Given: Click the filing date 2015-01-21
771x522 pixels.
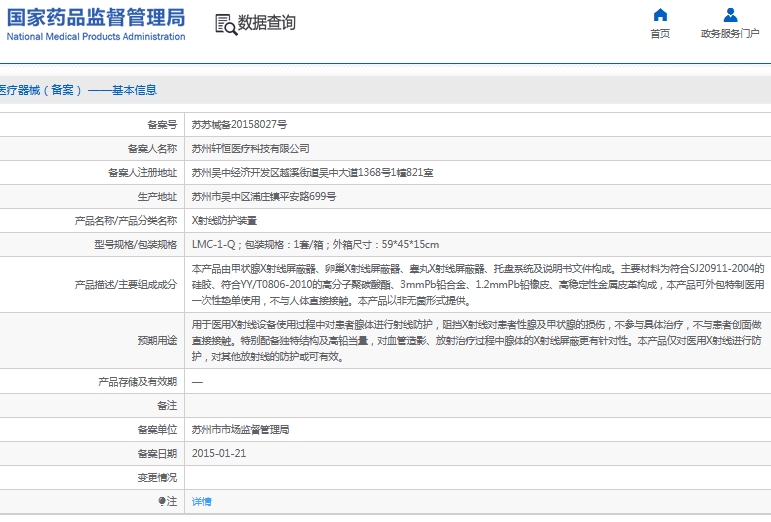Looking at the screenshot, I should [219, 453].
